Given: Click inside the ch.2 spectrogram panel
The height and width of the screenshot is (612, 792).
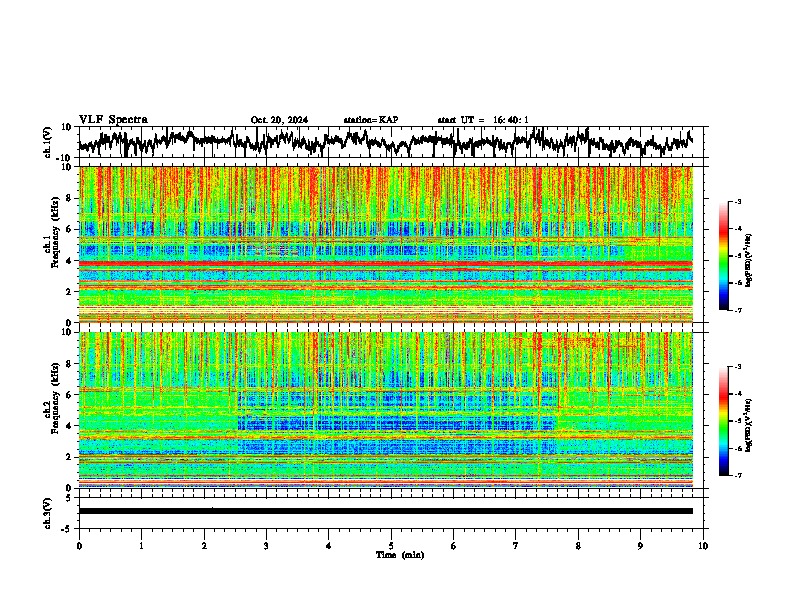Looking at the screenshot, I should 386,410.
